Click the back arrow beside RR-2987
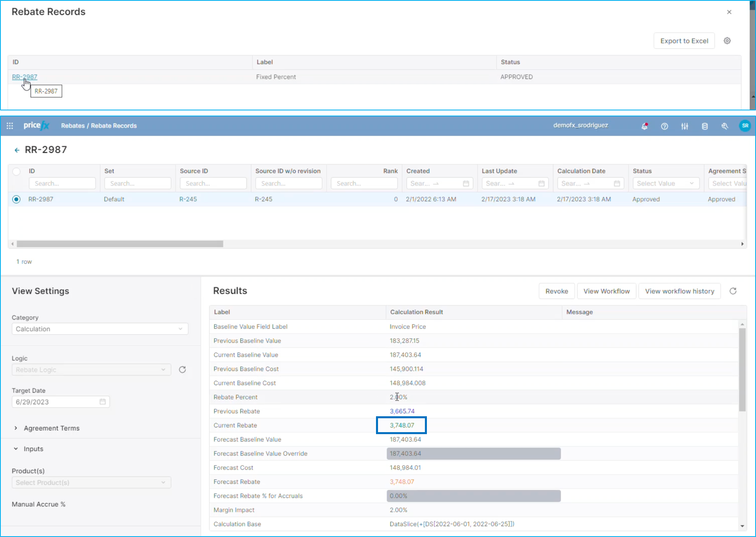Screen dimensions: 756x537 pyautogui.click(x=17, y=150)
